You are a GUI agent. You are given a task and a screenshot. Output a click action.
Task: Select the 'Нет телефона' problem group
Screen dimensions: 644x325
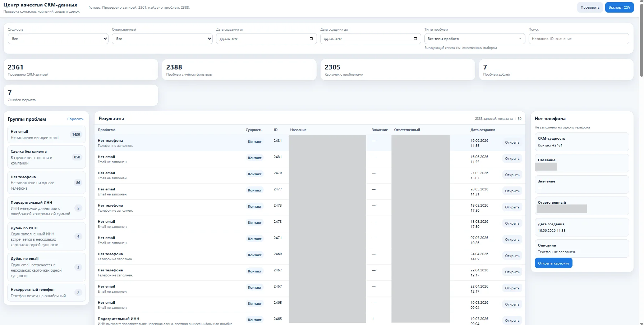(x=46, y=182)
